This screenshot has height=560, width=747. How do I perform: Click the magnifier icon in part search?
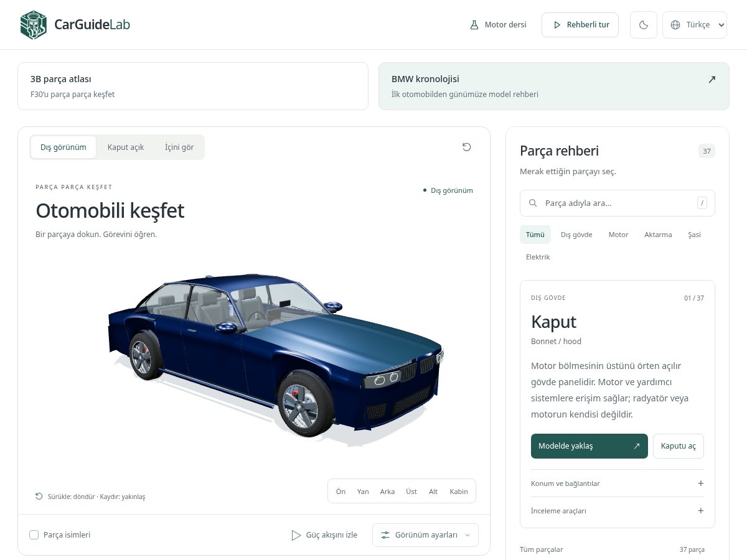coord(533,203)
